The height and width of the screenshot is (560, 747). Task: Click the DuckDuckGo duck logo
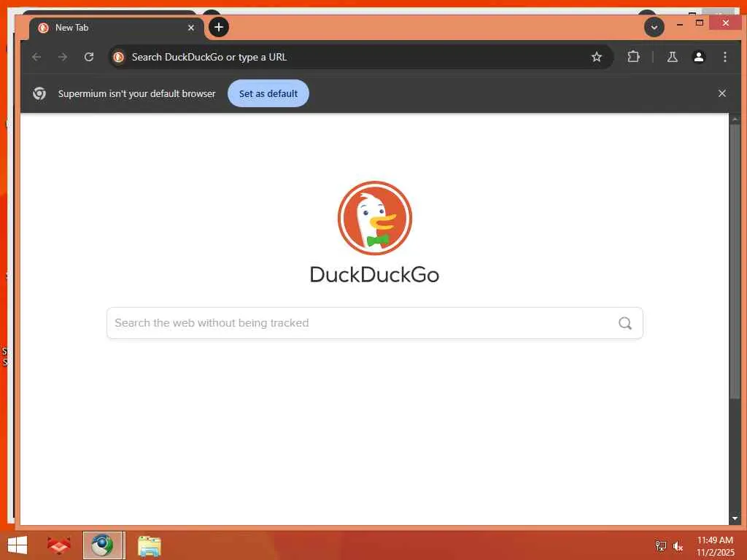[375, 218]
